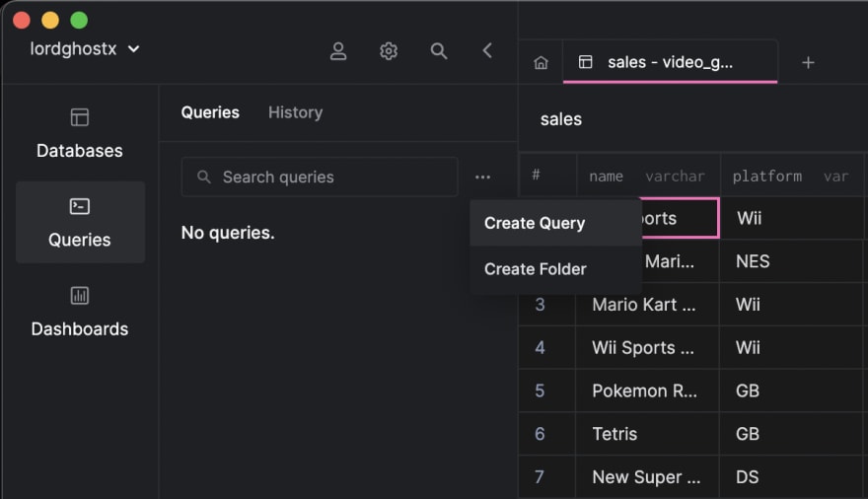Choose Create Folder from the menu
Image resolution: width=868 pixels, height=499 pixels.
[x=555, y=269]
